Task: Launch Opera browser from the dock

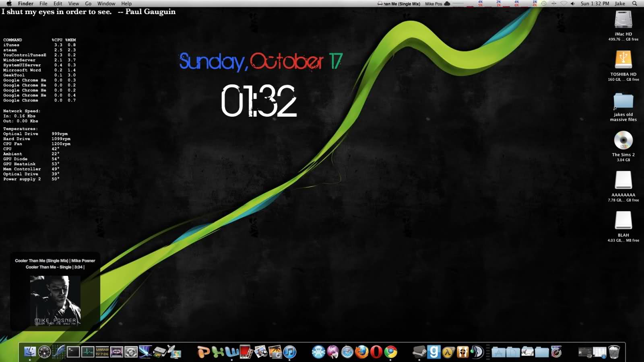Action: coord(376,352)
